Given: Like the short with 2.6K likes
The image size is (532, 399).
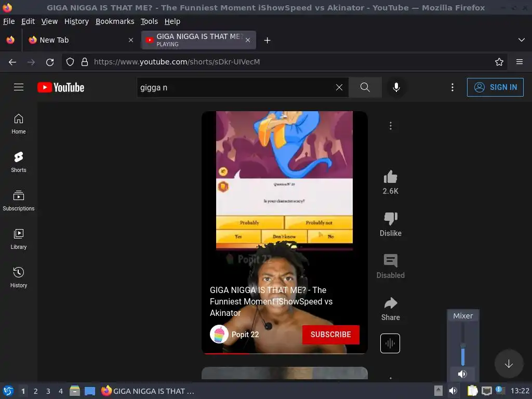Looking at the screenshot, I should pyautogui.click(x=391, y=177).
